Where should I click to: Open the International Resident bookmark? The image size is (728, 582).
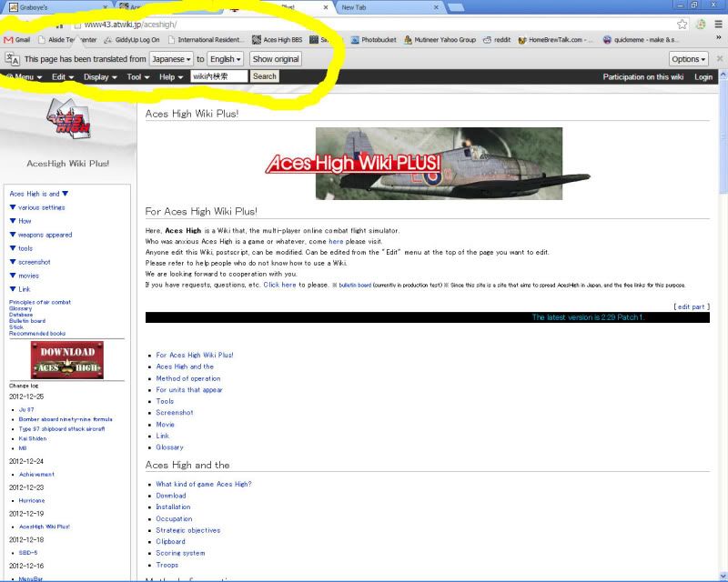(205, 40)
